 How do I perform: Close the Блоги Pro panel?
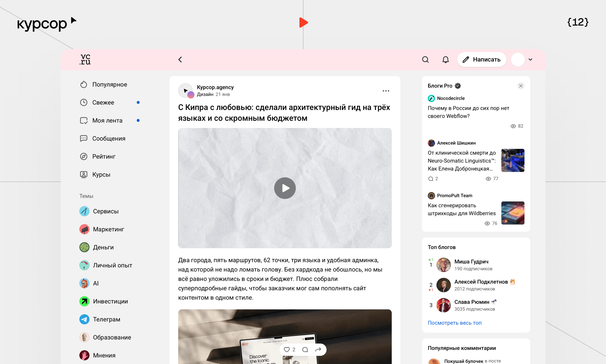coord(521,86)
